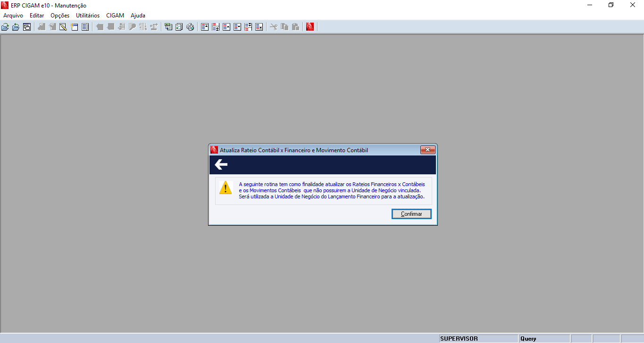Click the checklist icon next to the printer

(x=179, y=27)
